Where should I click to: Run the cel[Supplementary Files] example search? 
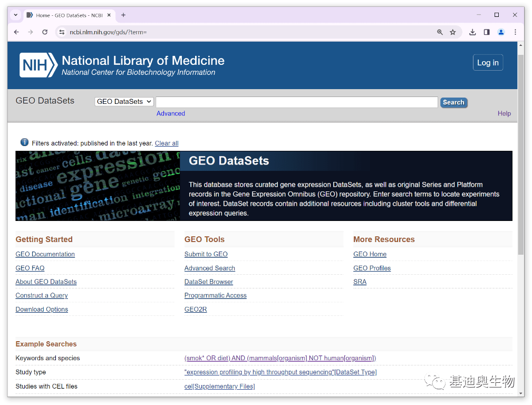pos(219,387)
